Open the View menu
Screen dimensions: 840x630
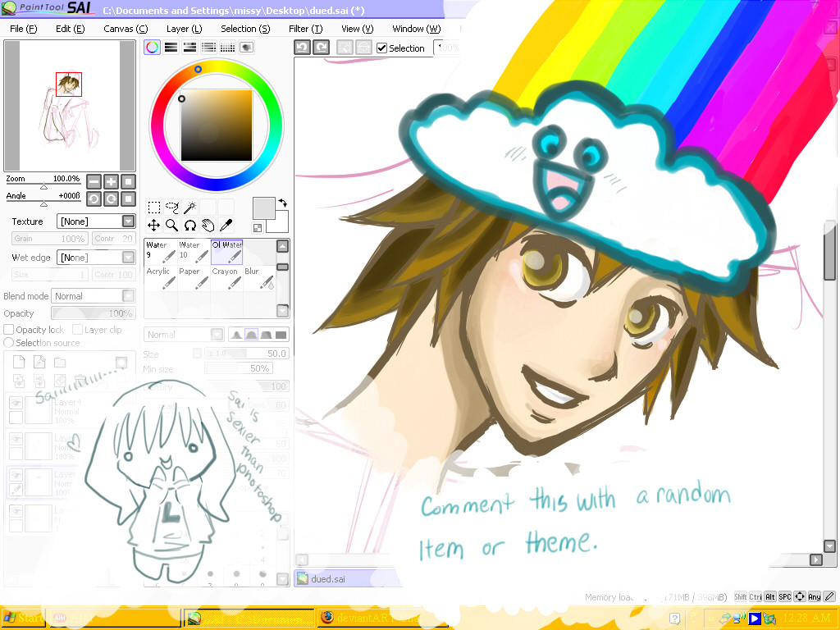(x=358, y=29)
